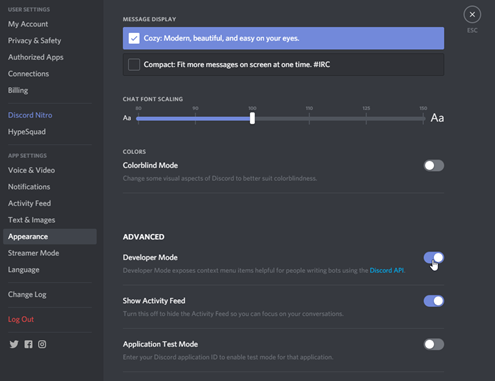This screenshot has height=381, width=495.
Task: View the Change Log
Action: (27, 294)
